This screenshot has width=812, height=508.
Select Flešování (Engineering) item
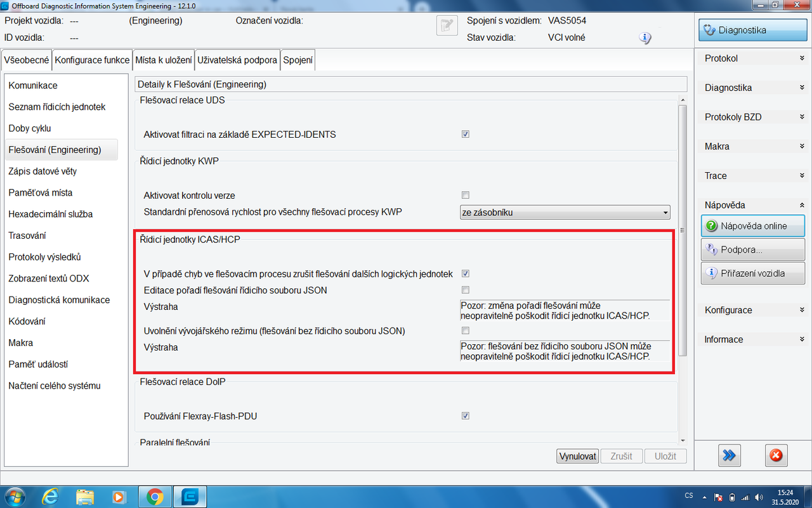[61, 150]
